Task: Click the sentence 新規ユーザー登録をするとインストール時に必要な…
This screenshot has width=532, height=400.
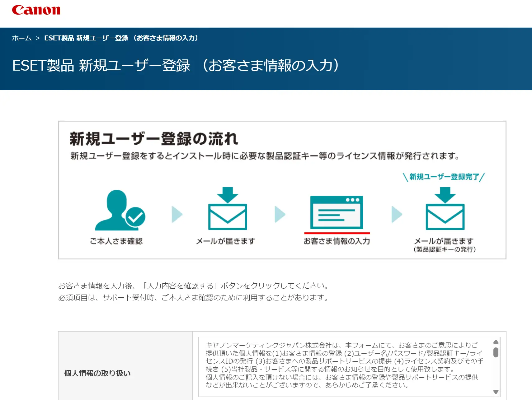Action: point(265,156)
